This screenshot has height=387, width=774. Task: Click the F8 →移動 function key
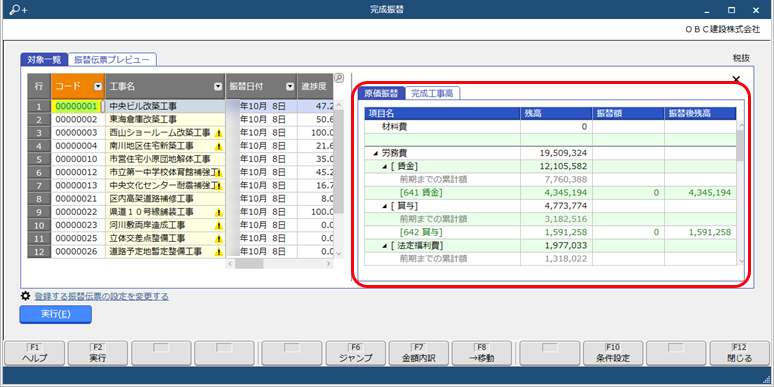[482, 353]
